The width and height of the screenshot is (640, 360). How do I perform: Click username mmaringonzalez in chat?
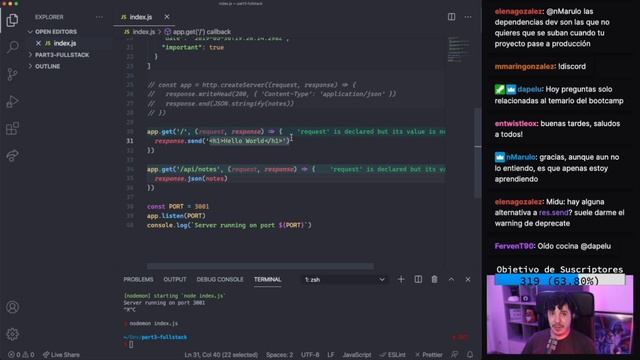(524, 67)
